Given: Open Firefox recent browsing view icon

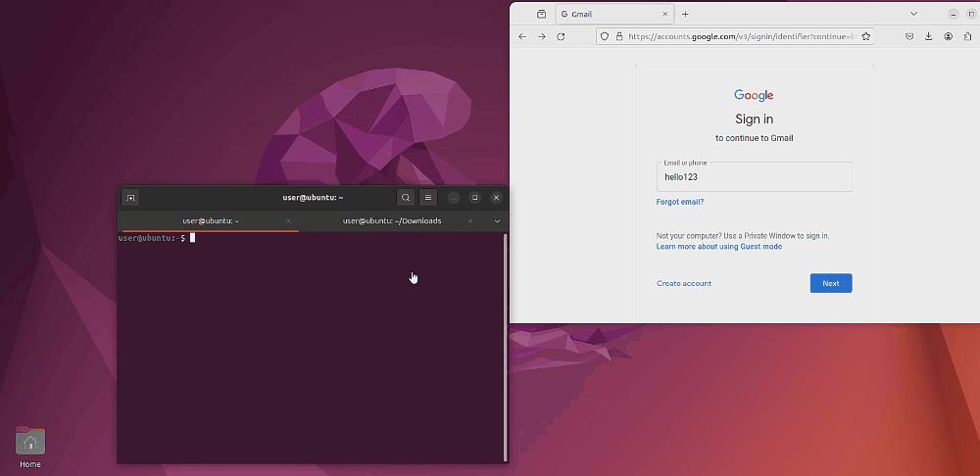Looking at the screenshot, I should pos(541,14).
